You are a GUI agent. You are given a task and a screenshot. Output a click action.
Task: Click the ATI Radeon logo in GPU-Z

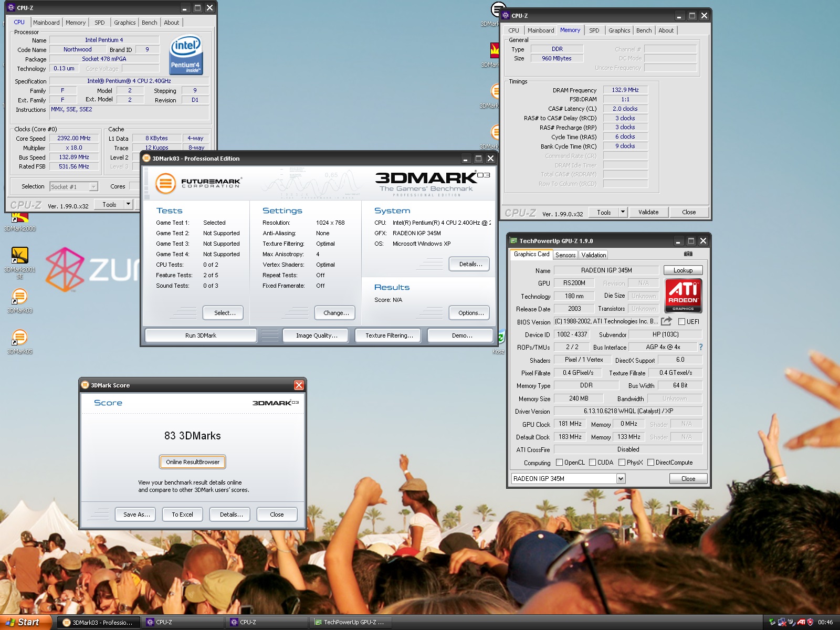[x=683, y=296]
